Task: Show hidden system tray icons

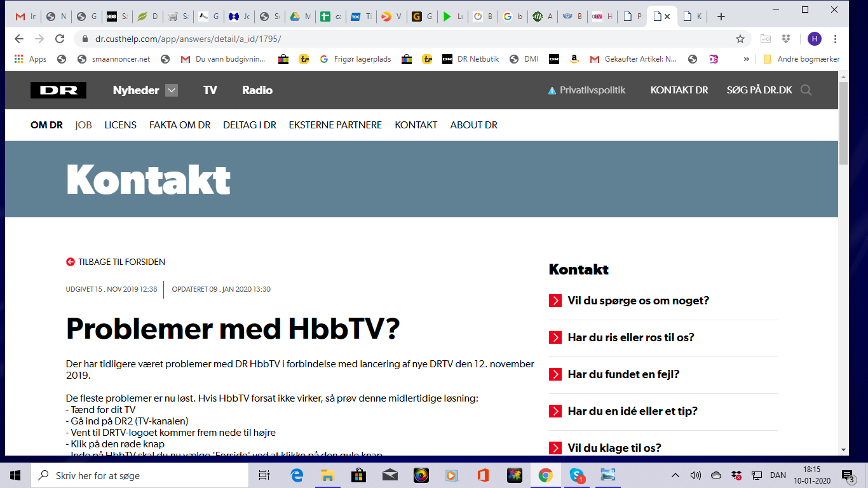Action: click(675, 475)
